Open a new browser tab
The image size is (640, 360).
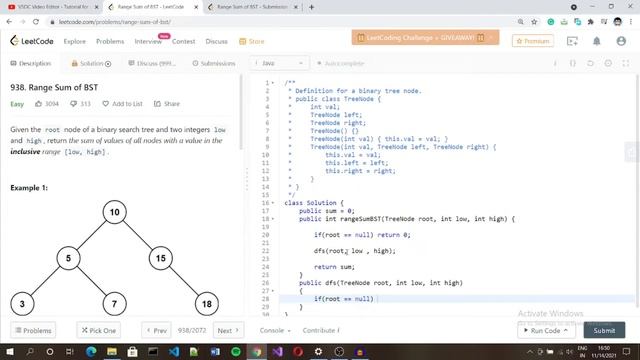tap(311, 7)
